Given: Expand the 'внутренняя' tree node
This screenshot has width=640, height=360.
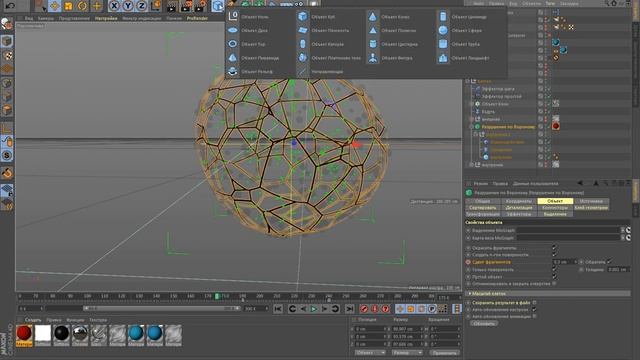Looking at the screenshot, I should pos(471,165).
